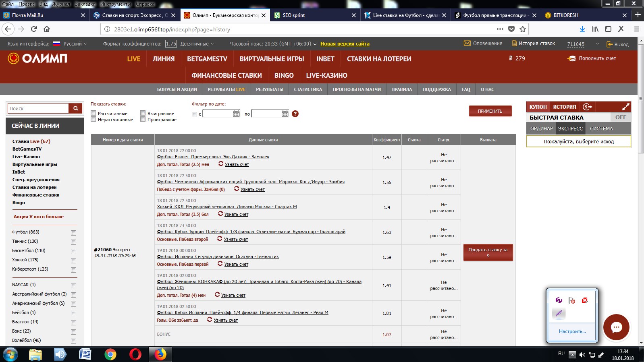Tick the Теннис (130) sport checkbox

tap(73, 242)
